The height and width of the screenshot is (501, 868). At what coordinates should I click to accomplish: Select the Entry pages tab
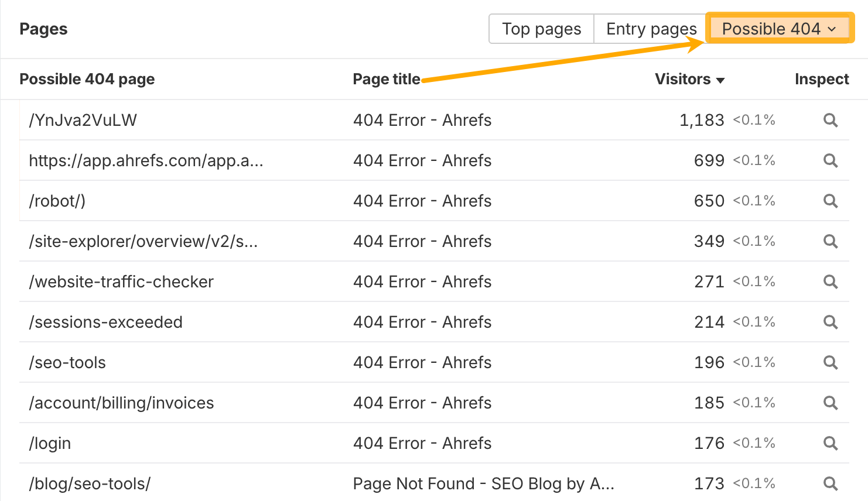651,28
